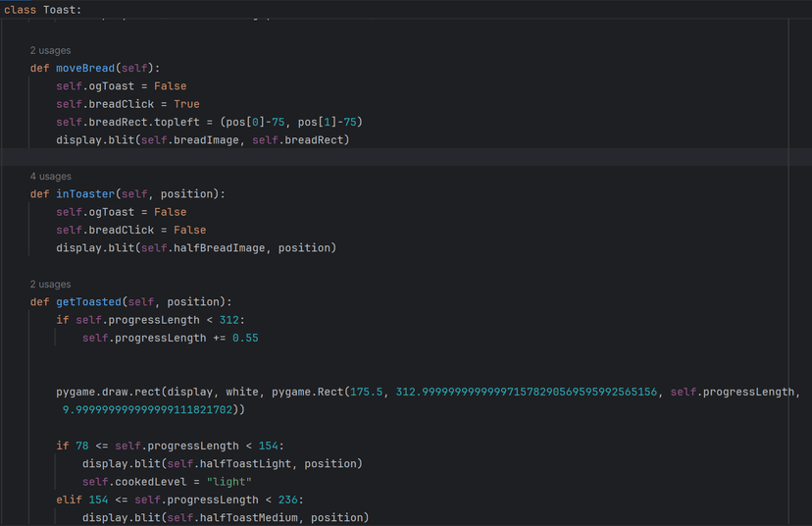812x526 pixels.
Task: Click self.halfToastLight in the blit call
Action: tap(209, 464)
